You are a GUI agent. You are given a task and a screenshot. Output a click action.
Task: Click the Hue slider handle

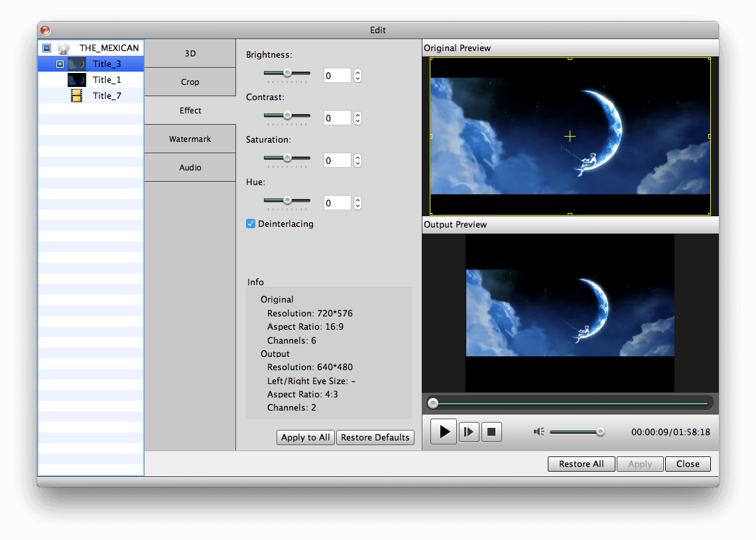click(x=287, y=200)
